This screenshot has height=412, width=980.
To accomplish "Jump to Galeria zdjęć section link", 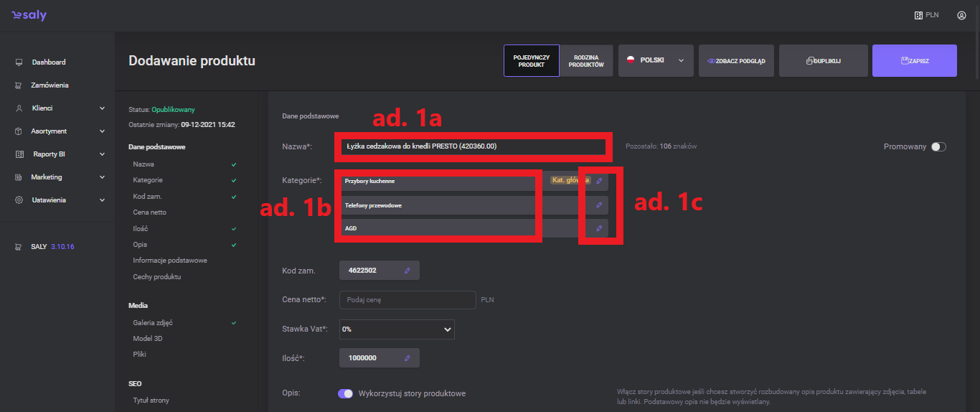I will [153, 323].
